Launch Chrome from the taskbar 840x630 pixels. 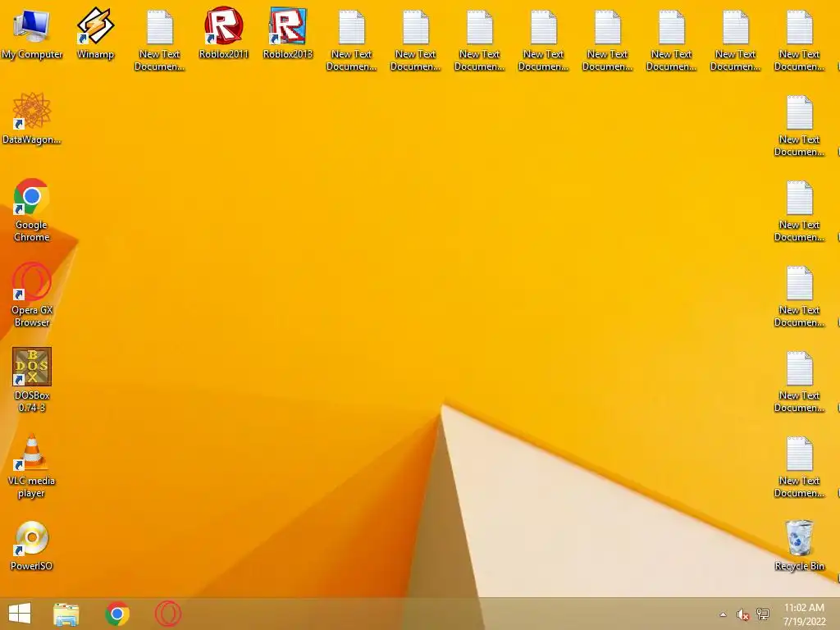[x=117, y=614]
